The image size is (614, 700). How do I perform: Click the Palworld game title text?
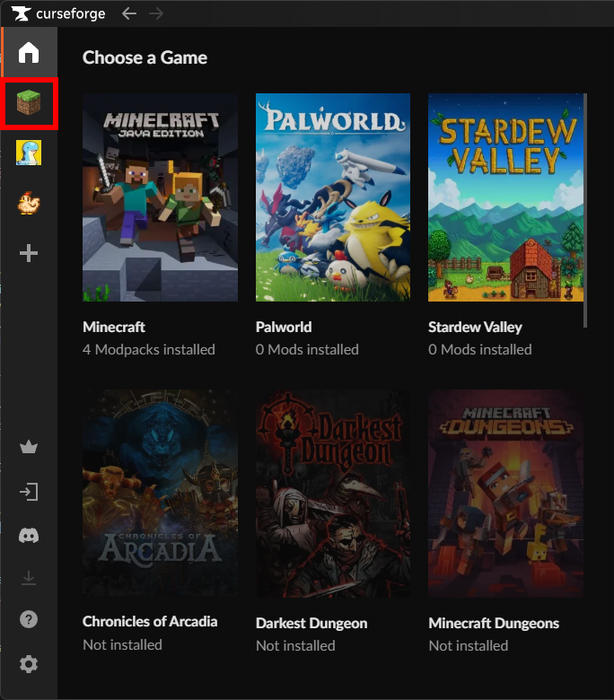point(284,327)
